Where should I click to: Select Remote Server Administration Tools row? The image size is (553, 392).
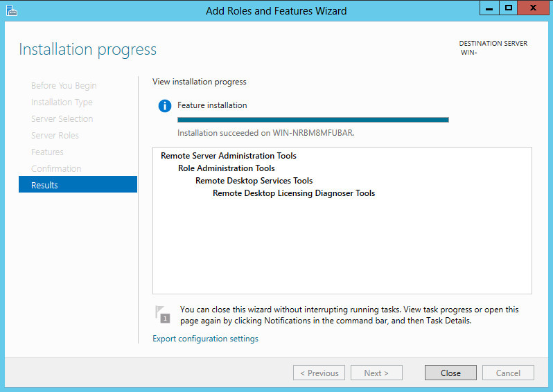229,156
